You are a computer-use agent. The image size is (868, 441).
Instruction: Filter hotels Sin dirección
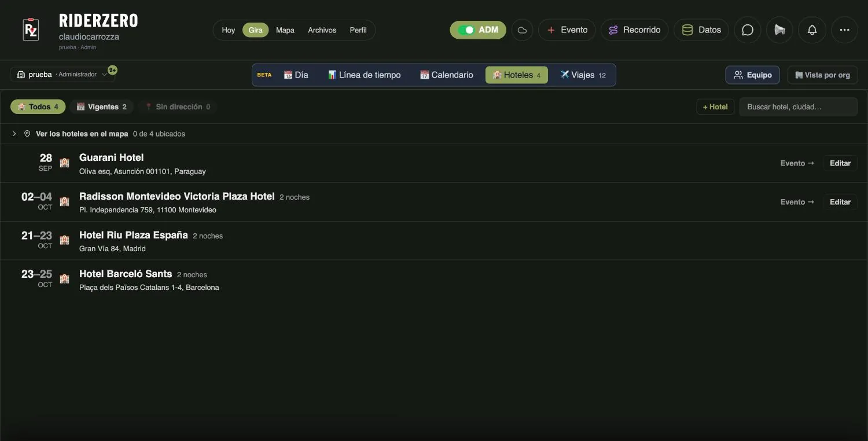pos(177,106)
